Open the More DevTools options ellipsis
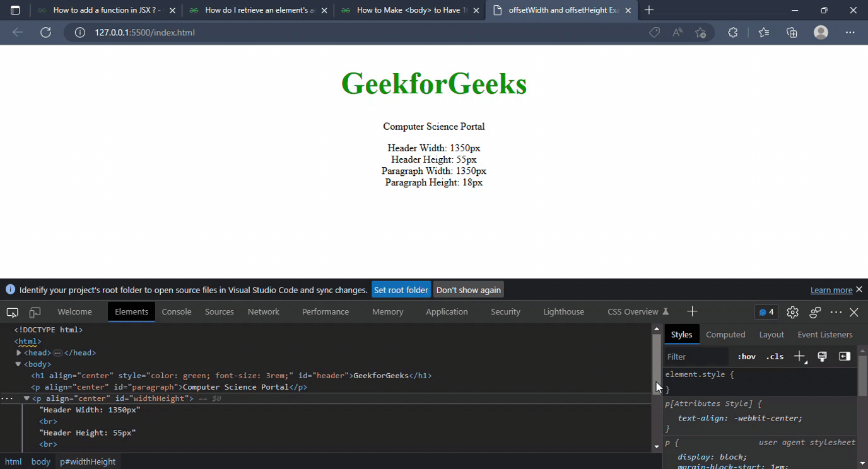This screenshot has height=469, width=868. (836, 311)
